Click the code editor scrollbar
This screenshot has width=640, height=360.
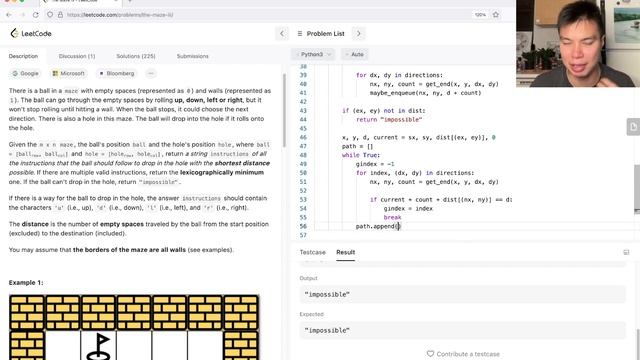(637, 189)
